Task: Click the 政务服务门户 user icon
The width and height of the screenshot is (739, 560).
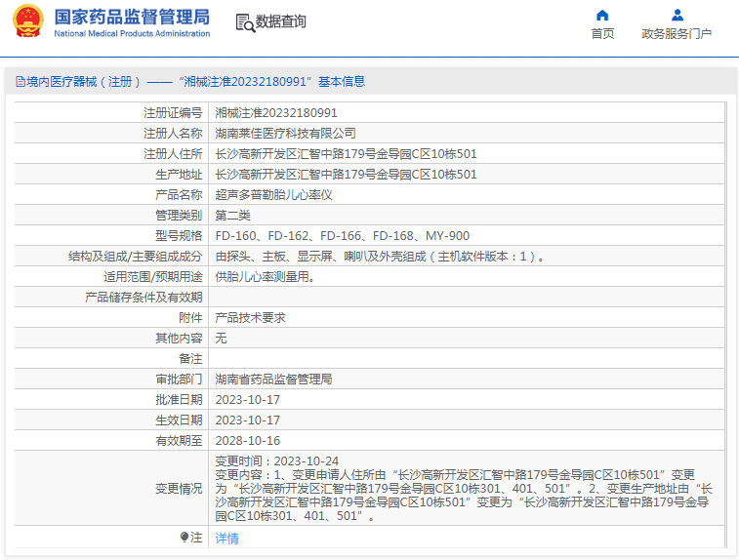Action: [677, 16]
